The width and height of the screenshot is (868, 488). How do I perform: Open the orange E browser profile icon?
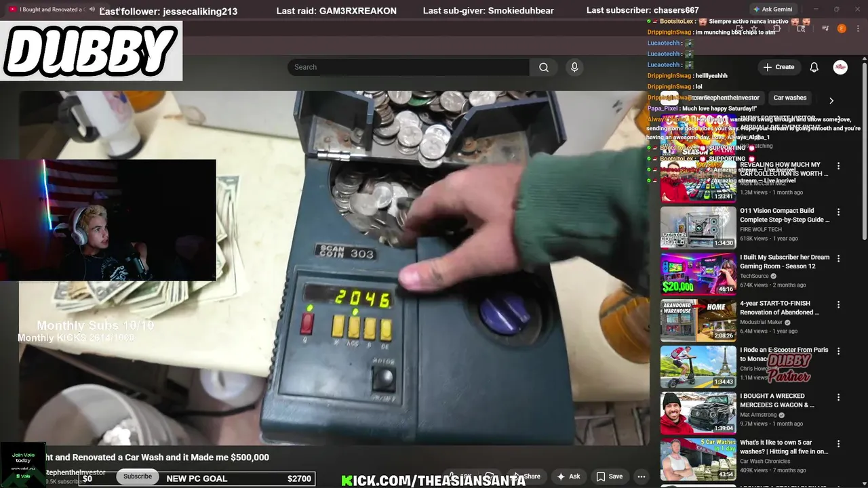click(842, 28)
